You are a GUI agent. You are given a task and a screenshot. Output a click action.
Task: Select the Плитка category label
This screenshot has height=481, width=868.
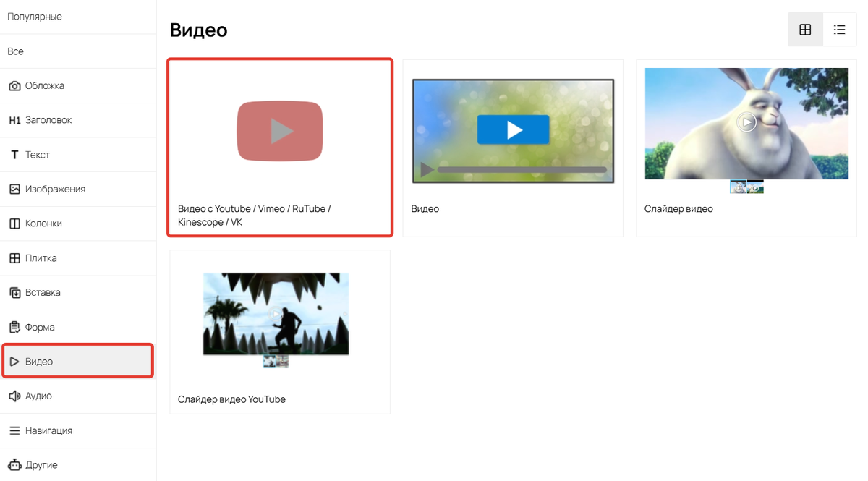point(41,258)
